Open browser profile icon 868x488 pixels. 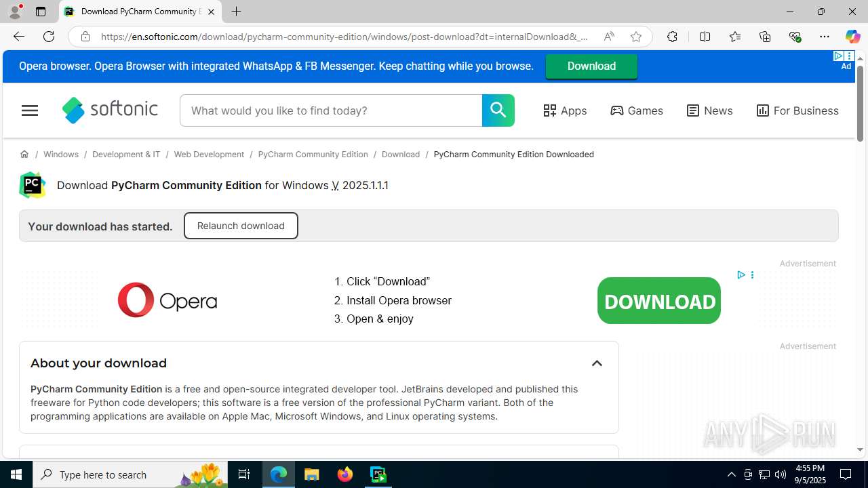coord(15,12)
